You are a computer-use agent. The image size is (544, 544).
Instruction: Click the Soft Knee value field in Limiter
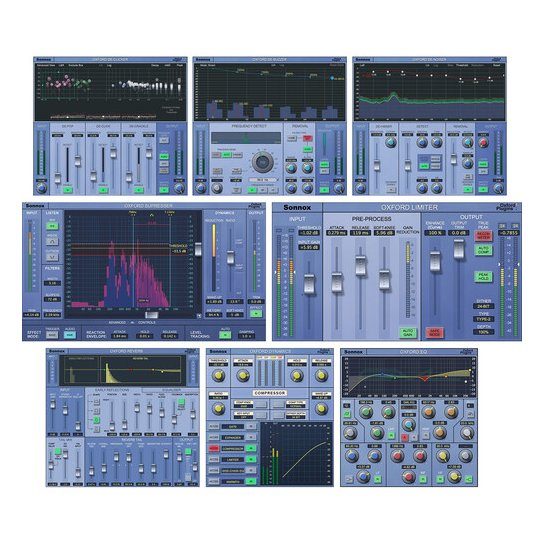[x=384, y=233]
